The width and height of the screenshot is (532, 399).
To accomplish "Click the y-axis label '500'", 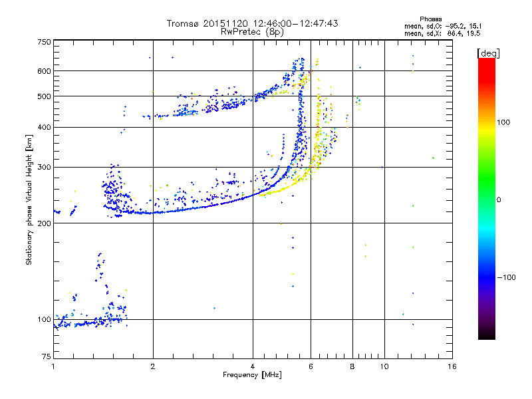I will 45,96.
